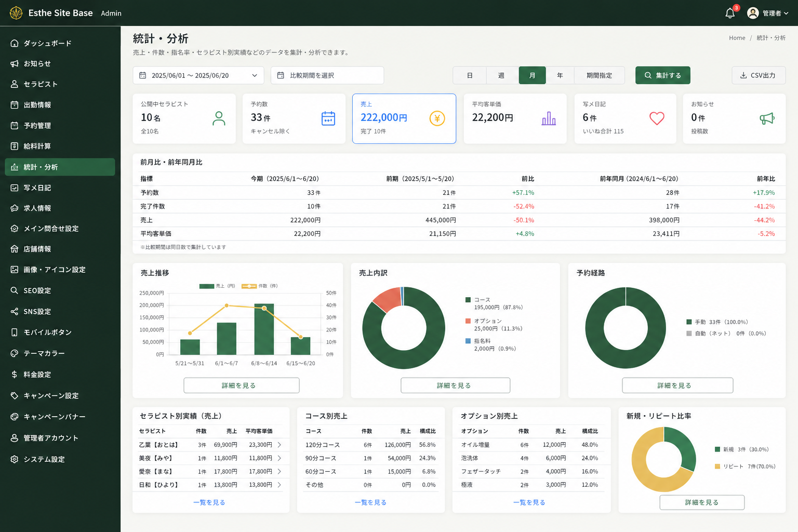The width and height of the screenshot is (798, 532).
Task: Click the 給料計算 calculator icon in sidebar
Action: 15,146
